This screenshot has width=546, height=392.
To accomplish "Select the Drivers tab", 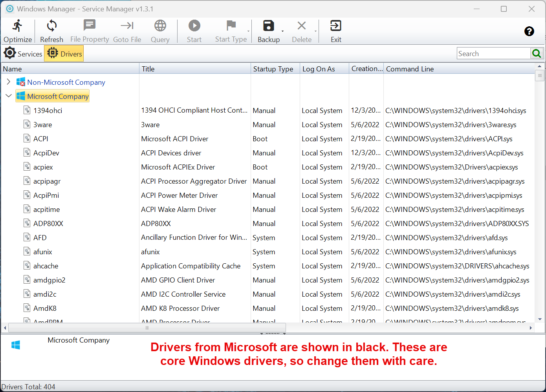I will pyautogui.click(x=64, y=53).
